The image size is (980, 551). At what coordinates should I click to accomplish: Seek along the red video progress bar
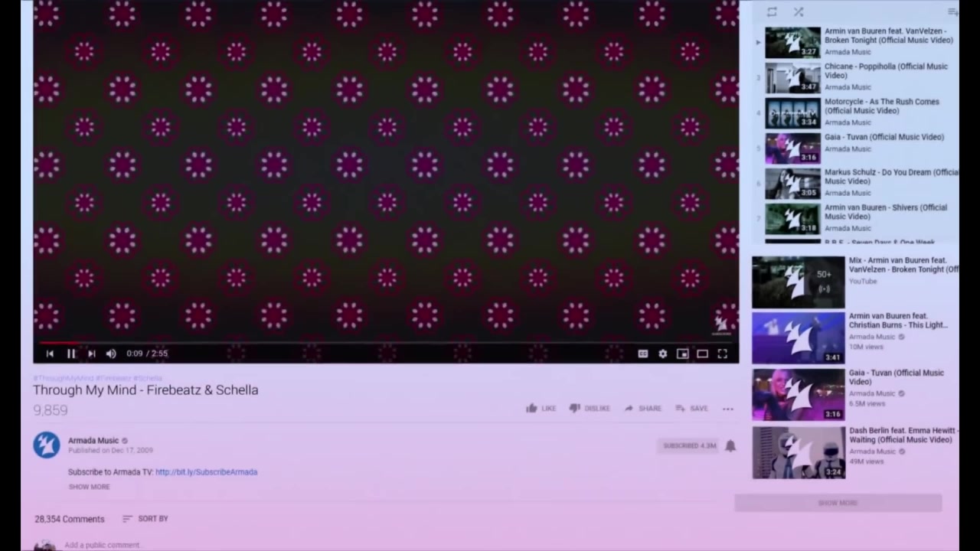tap(386, 343)
